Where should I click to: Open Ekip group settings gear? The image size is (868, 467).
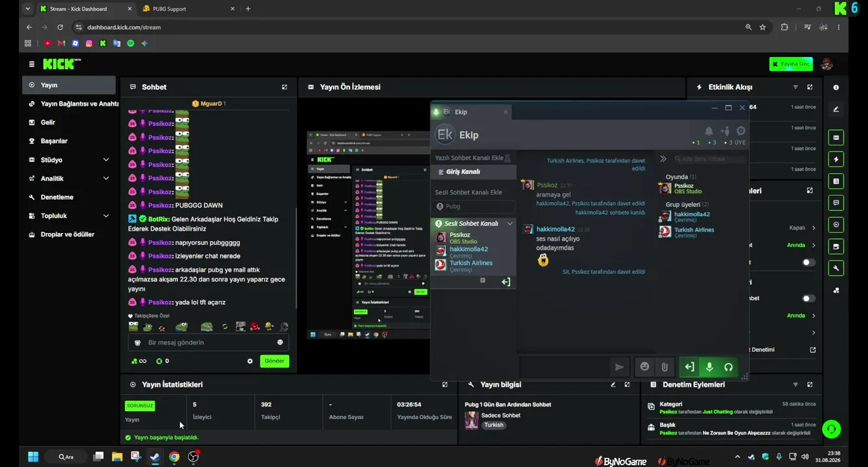coord(741,131)
